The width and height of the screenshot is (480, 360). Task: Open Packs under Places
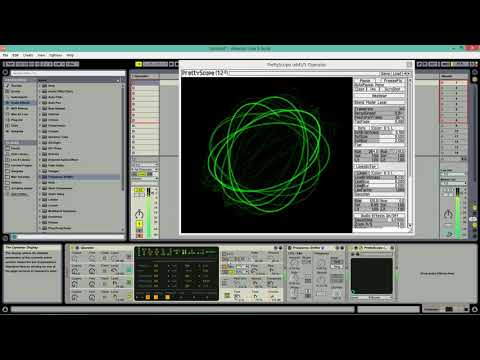(x=16, y=148)
